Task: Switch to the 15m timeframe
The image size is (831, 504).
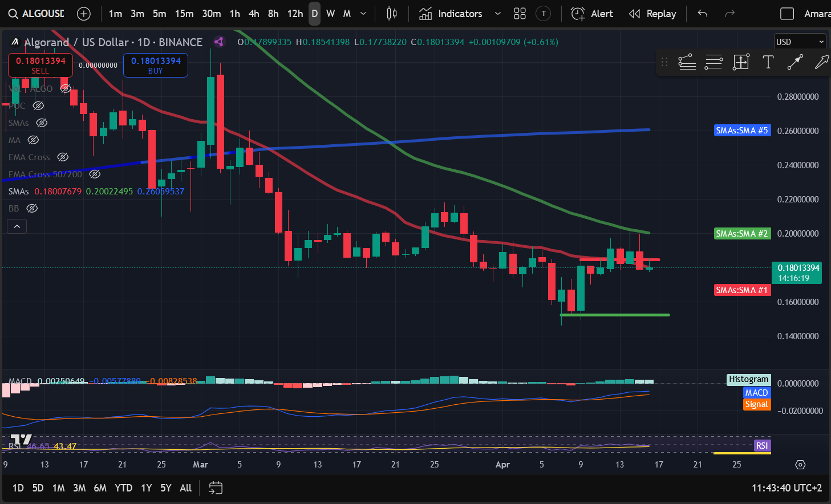Action: (x=184, y=14)
